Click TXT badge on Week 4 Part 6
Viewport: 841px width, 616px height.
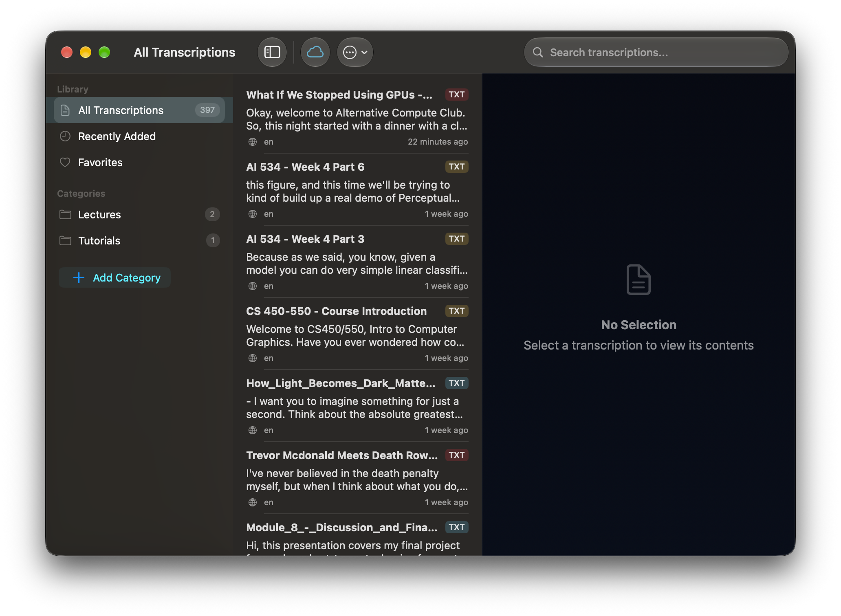[457, 167]
